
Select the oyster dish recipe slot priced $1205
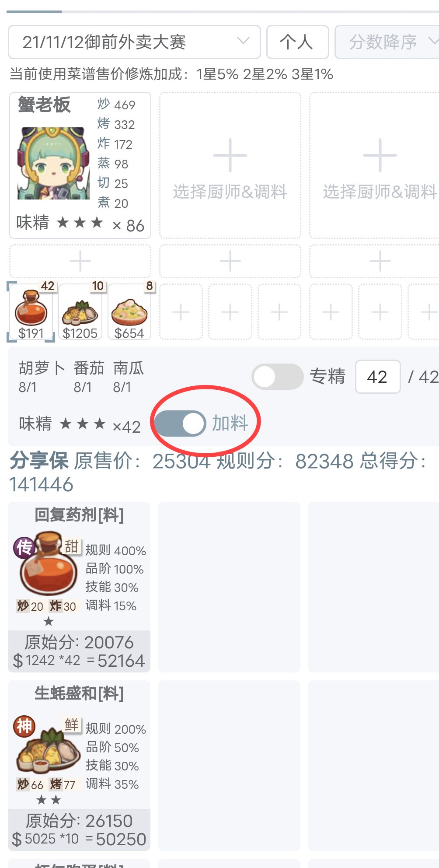pyautogui.click(x=80, y=311)
